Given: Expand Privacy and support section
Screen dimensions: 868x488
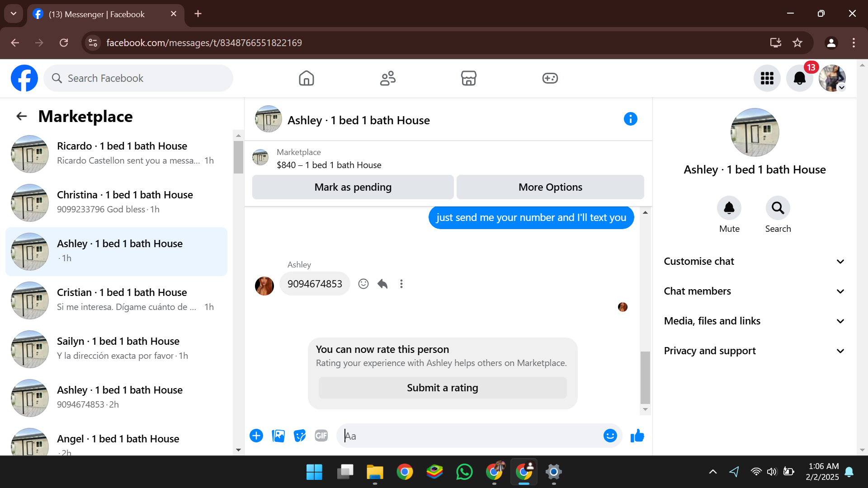Looking at the screenshot, I should click(x=754, y=351).
